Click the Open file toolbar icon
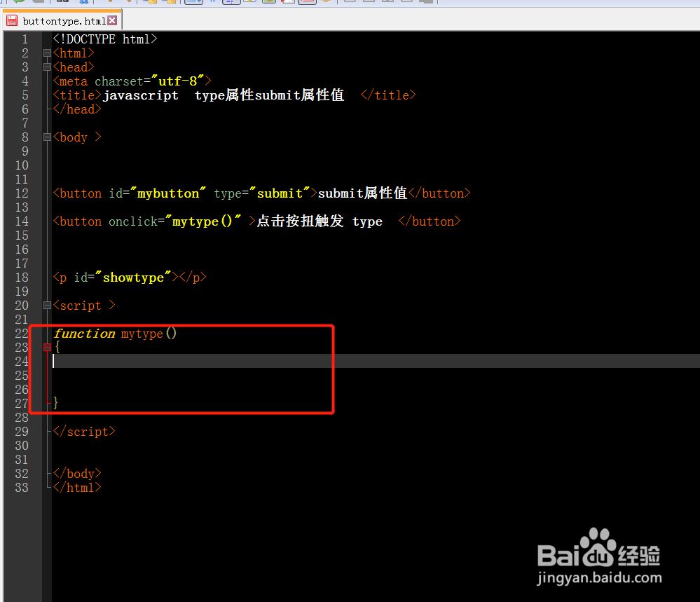The height and width of the screenshot is (602, 700). tap(19, 4)
